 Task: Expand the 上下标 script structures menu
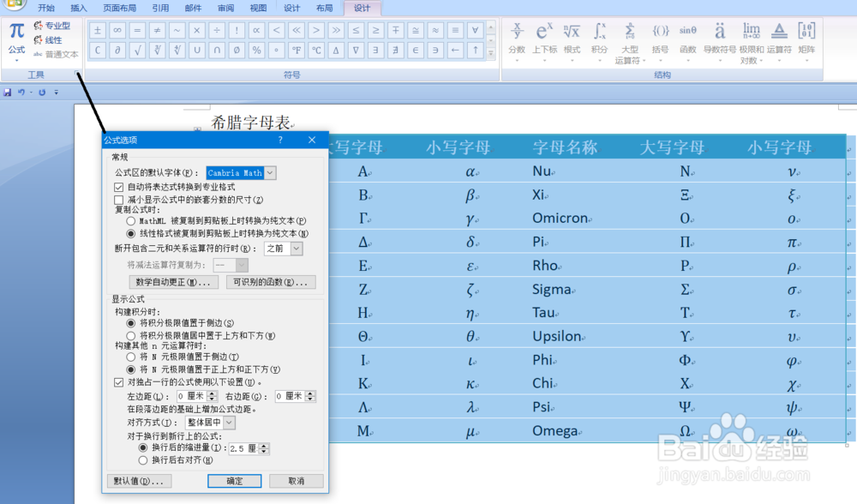coord(544,41)
